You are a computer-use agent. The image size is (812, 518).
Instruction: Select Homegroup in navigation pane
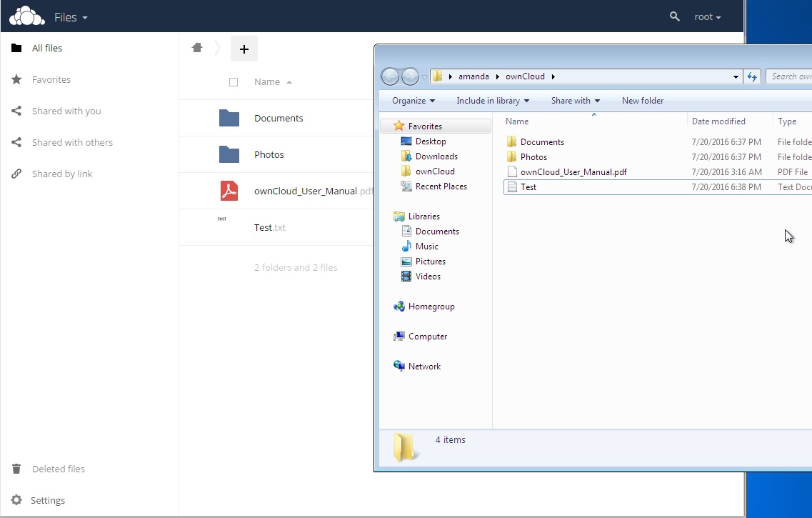(x=431, y=307)
